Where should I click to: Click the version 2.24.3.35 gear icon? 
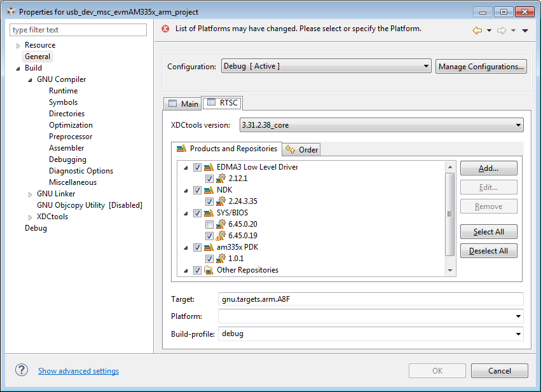coord(221,201)
